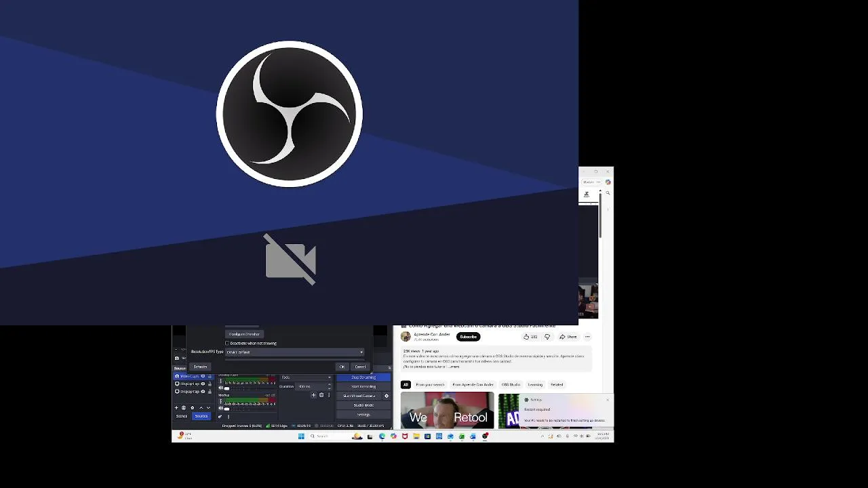Toggle visibility of Video Capture source

coord(203,376)
